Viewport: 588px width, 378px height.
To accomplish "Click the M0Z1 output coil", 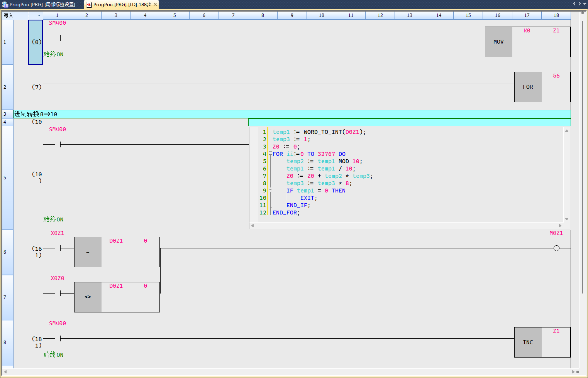I will click(x=556, y=248).
